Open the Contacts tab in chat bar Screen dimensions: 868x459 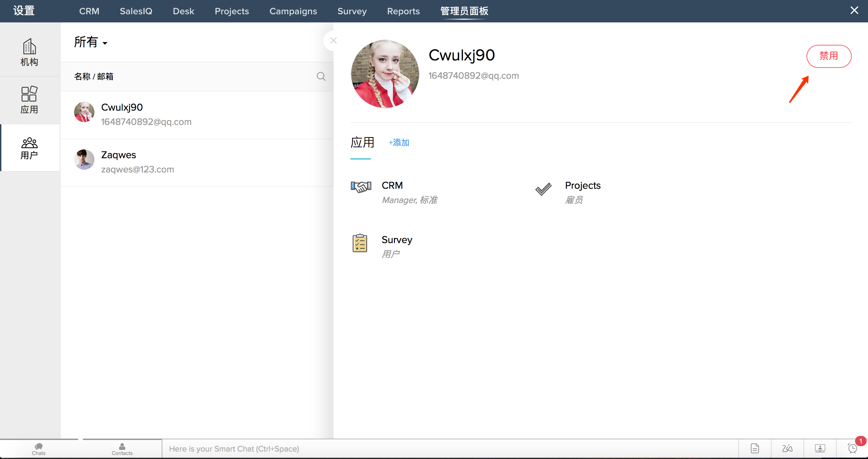[x=122, y=449]
